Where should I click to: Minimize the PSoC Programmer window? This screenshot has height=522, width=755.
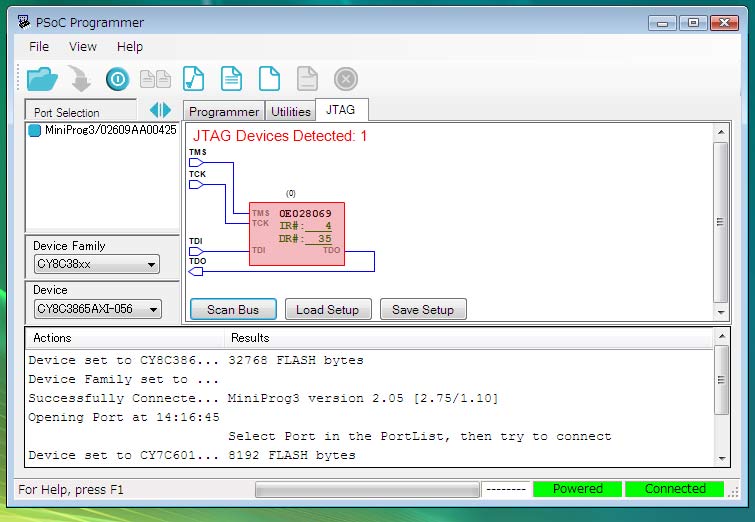[662, 23]
